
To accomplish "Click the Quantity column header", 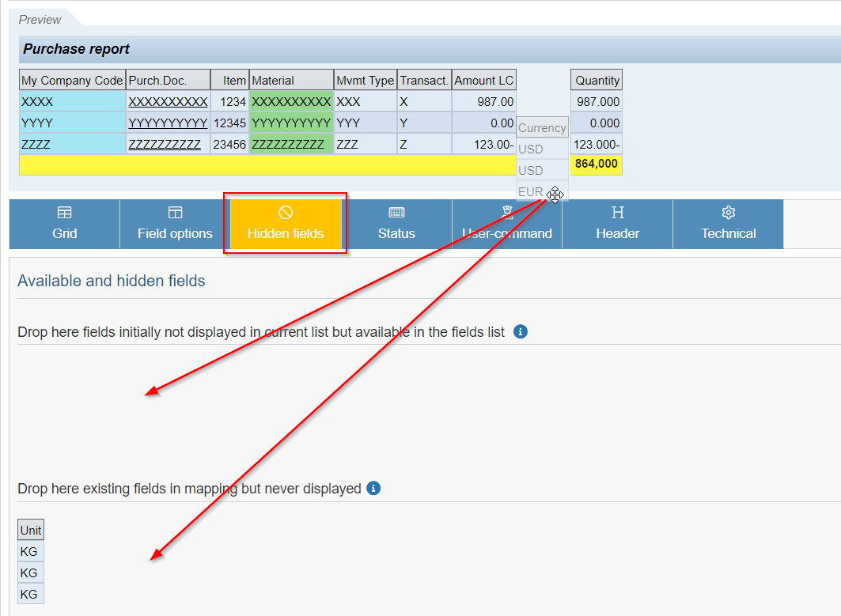I will pos(596,79).
